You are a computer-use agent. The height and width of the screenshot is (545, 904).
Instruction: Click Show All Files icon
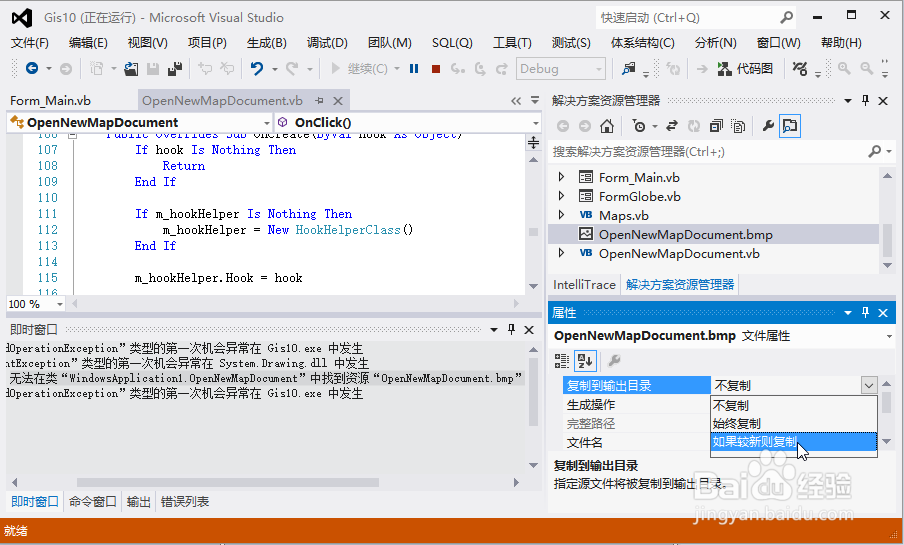tap(738, 126)
